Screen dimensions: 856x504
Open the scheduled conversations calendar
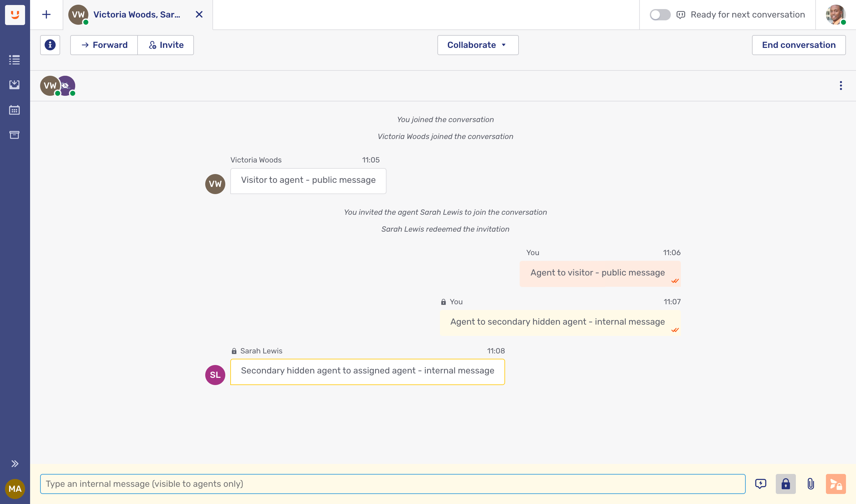coord(15,110)
